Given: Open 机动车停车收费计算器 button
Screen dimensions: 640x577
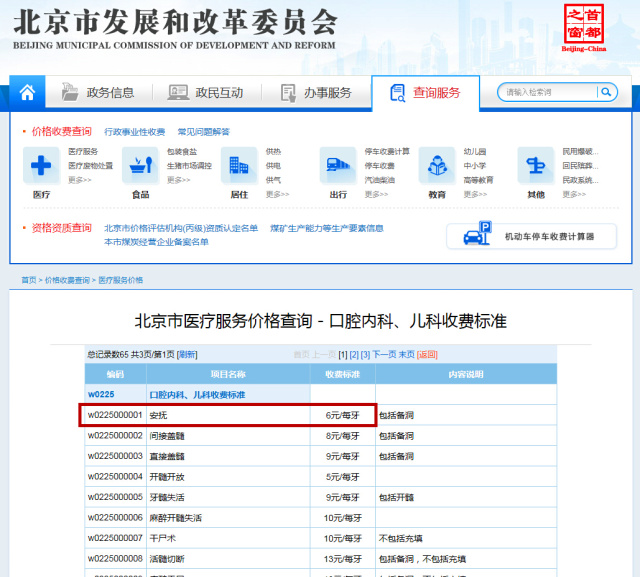Looking at the screenshot, I should pyautogui.click(x=531, y=236).
